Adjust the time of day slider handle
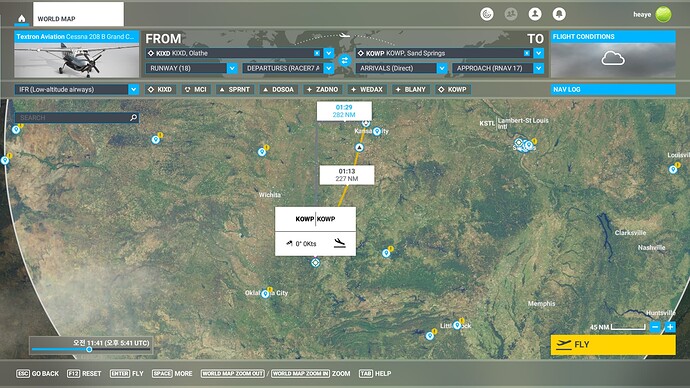 point(89,350)
